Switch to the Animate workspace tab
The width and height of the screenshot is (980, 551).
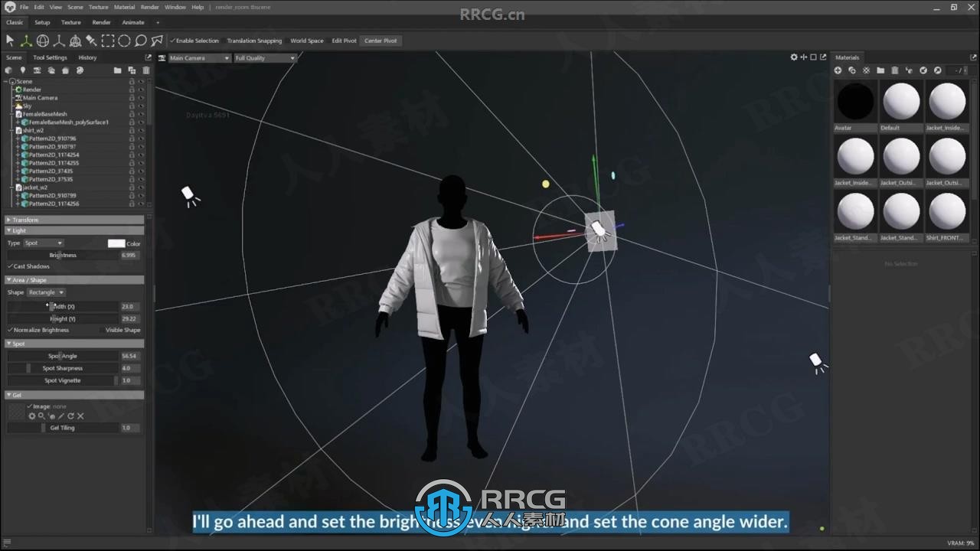[133, 22]
